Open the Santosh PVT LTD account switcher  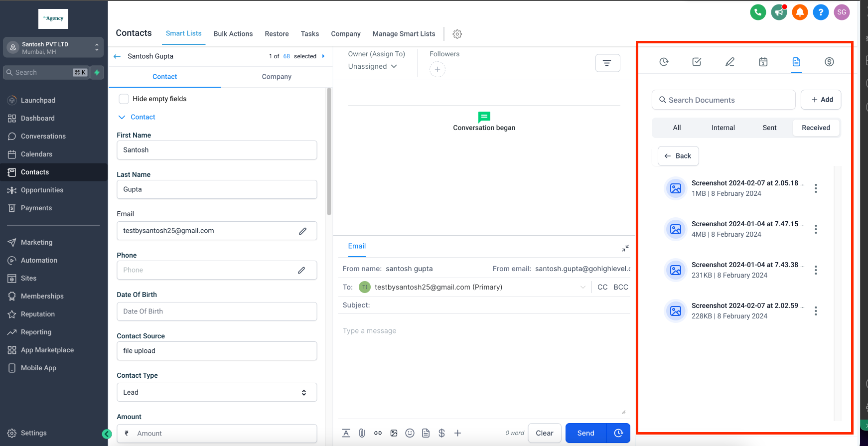pos(53,48)
